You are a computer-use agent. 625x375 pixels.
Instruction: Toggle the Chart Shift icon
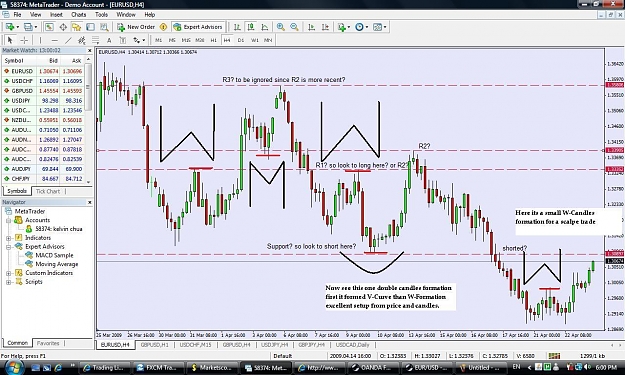(326, 27)
